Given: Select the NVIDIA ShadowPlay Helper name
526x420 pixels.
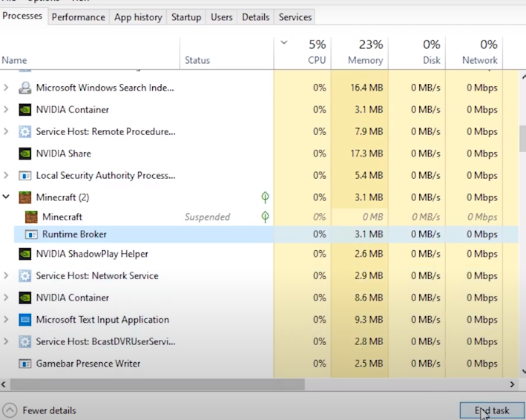Looking at the screenshot, I should [92, 254].
